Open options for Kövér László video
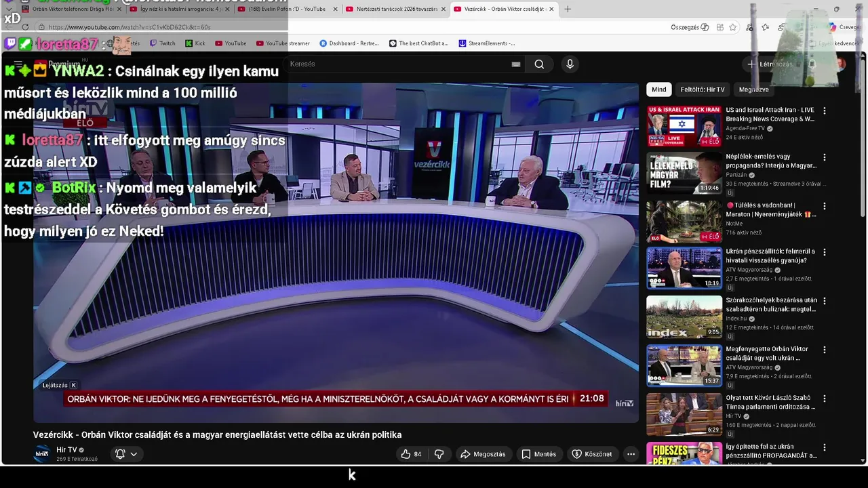The image size is (868, 488). (825, 399)
